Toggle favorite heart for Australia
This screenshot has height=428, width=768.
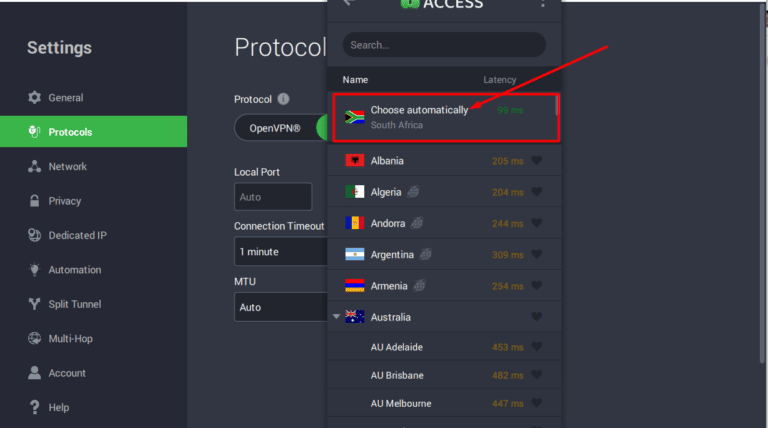click(537, 317)
